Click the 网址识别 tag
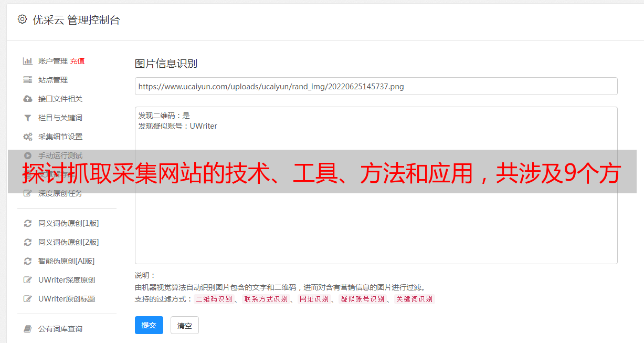 pos(314,299)
